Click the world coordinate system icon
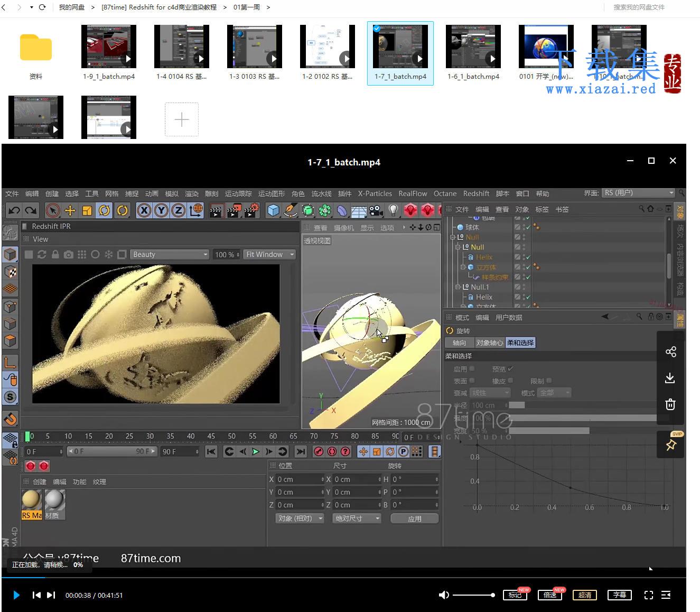This screenshot has height=612, width=700. point(196,210)
